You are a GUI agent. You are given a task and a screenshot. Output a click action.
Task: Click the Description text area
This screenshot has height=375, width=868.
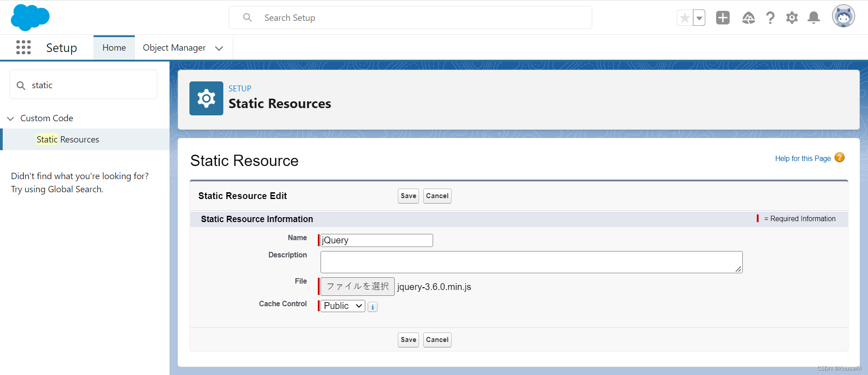[532, 262]
